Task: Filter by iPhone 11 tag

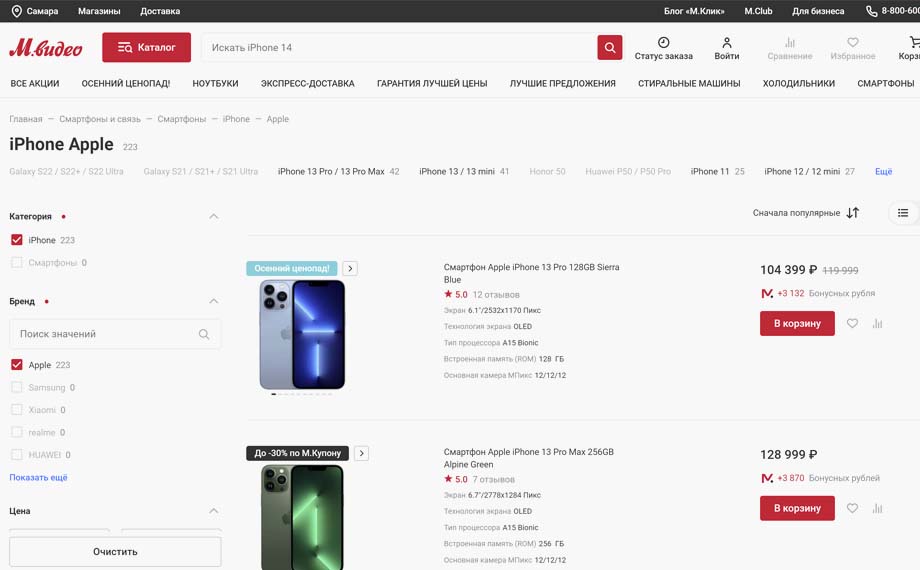Action: (717, 171)
